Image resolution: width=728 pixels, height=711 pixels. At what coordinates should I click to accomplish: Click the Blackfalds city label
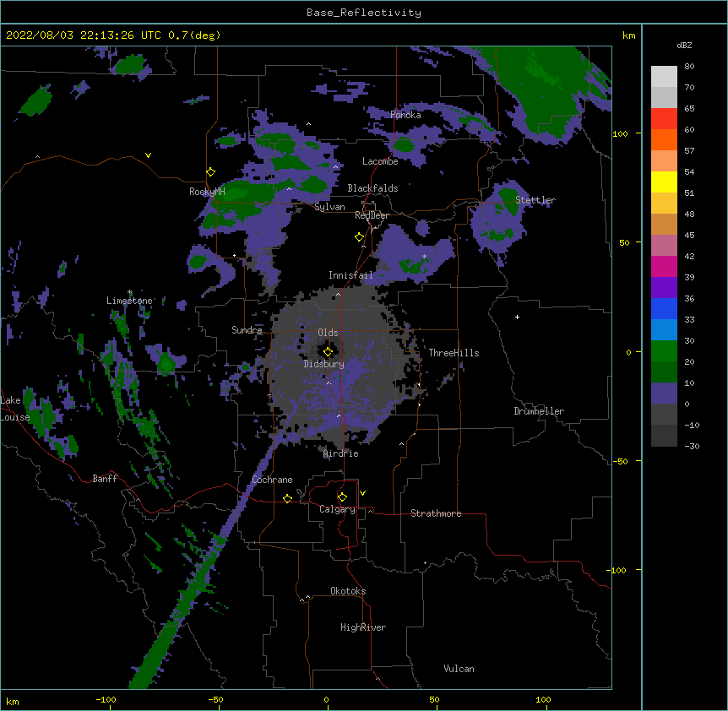(x=372, y=188)
